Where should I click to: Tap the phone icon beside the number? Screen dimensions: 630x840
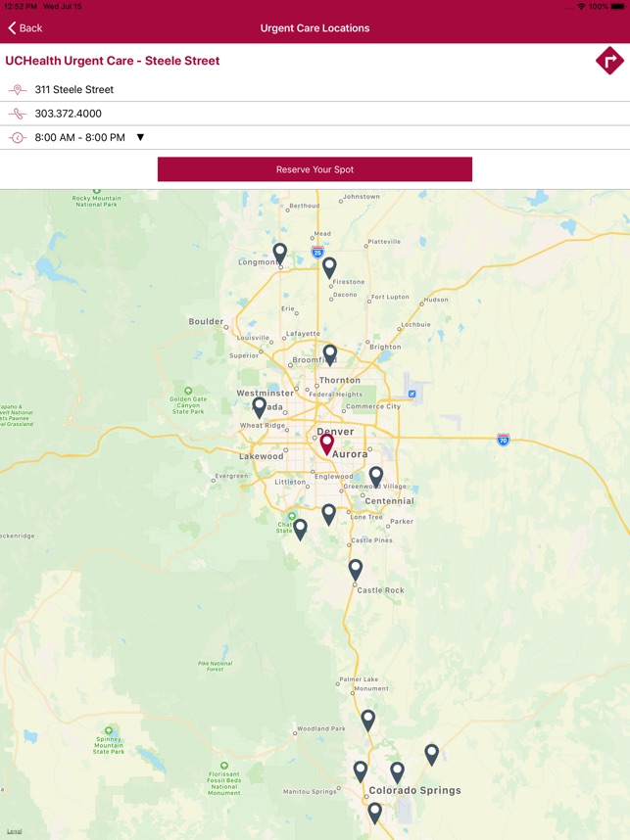18,114
